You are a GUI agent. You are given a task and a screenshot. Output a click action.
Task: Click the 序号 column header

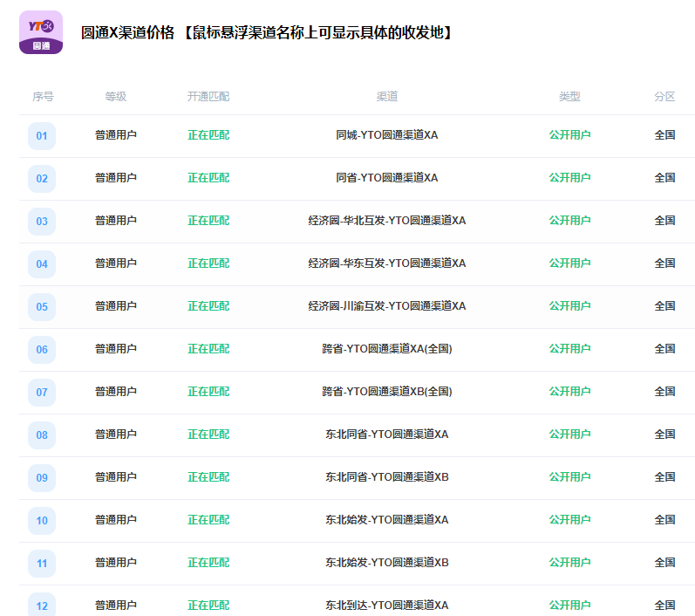[43, 96]
